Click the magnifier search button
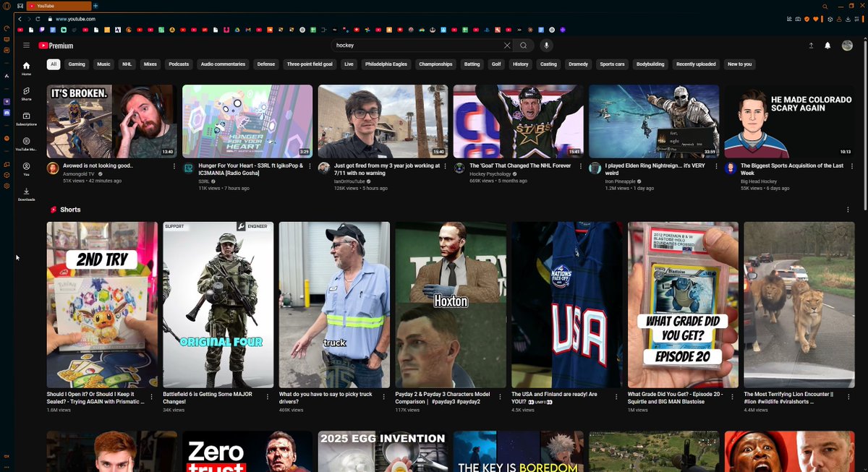 click(523, 45)
